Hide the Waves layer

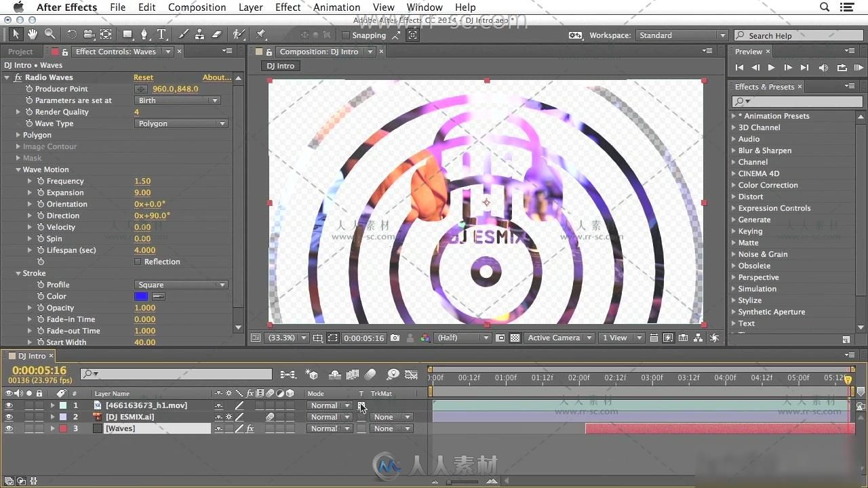coord(9,428)
